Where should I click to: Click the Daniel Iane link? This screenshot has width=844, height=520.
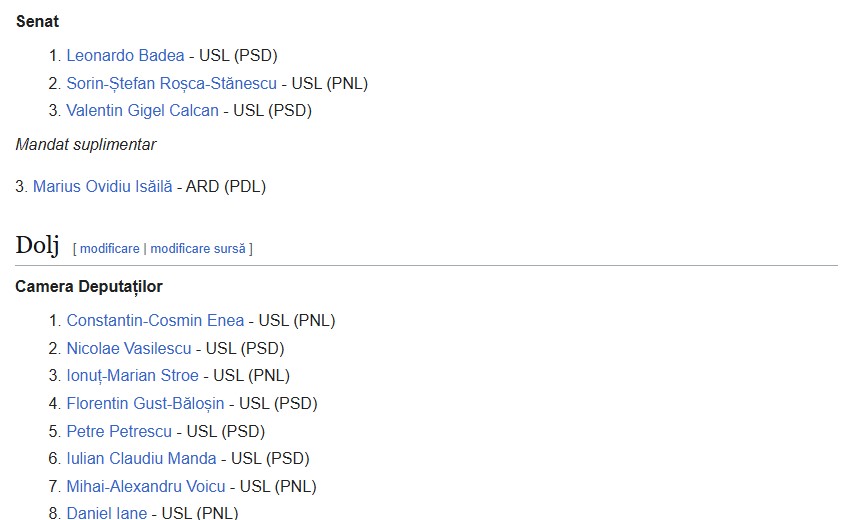click(106, 513)
